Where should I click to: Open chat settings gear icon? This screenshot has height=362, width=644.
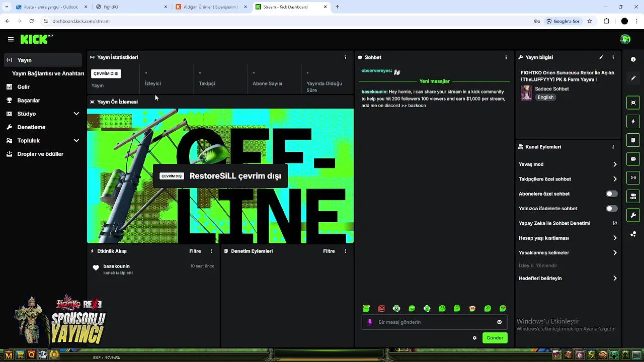(x=474, y=338)
